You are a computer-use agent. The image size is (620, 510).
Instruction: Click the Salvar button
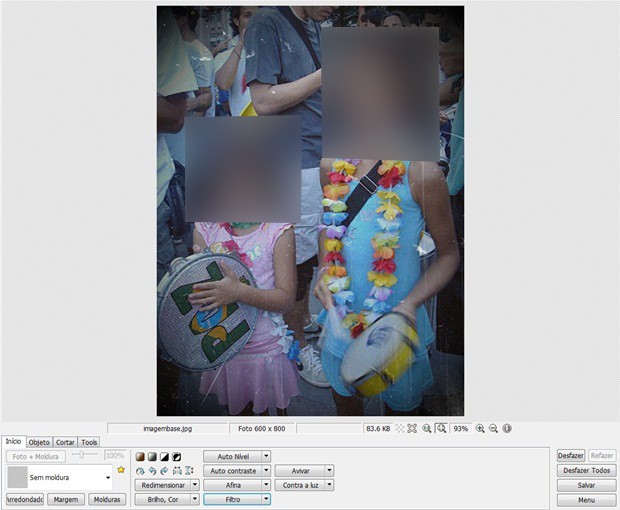pyautogui.click(x=586, y=485)
